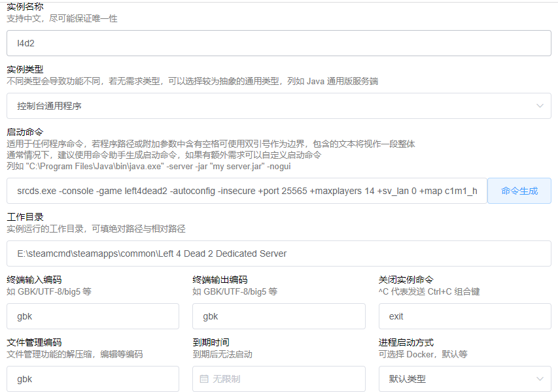Click the working directory field E:\steamcmd path
558x392 pixels.
coord(279,253)
